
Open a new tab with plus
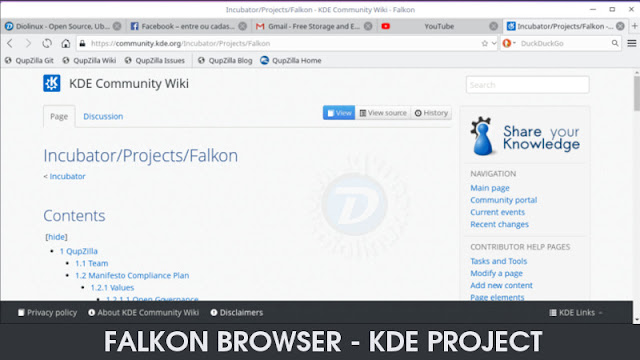(x=635, y=26)
